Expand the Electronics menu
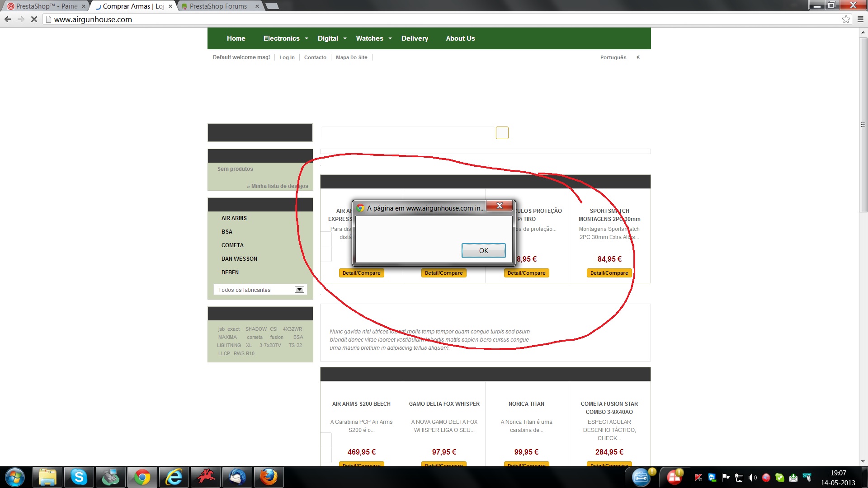Screen dimensions: 868x488 (285, 38)
